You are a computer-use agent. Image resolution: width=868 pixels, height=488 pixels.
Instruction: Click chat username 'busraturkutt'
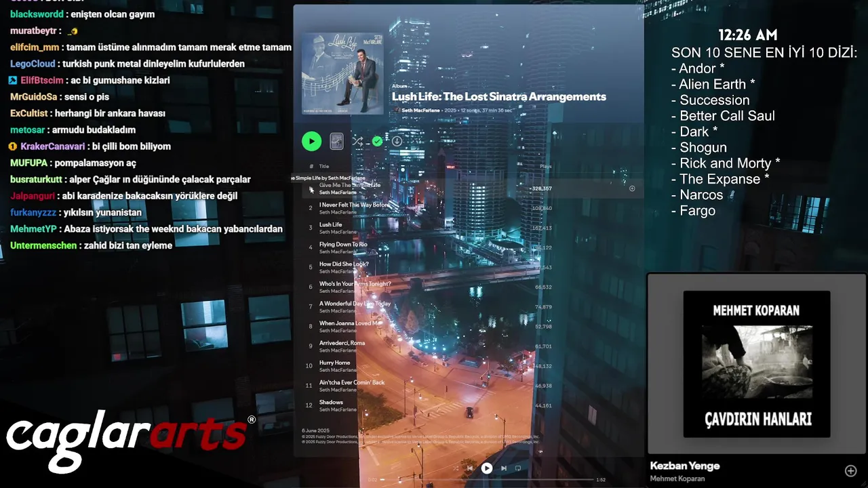(36, 180)
